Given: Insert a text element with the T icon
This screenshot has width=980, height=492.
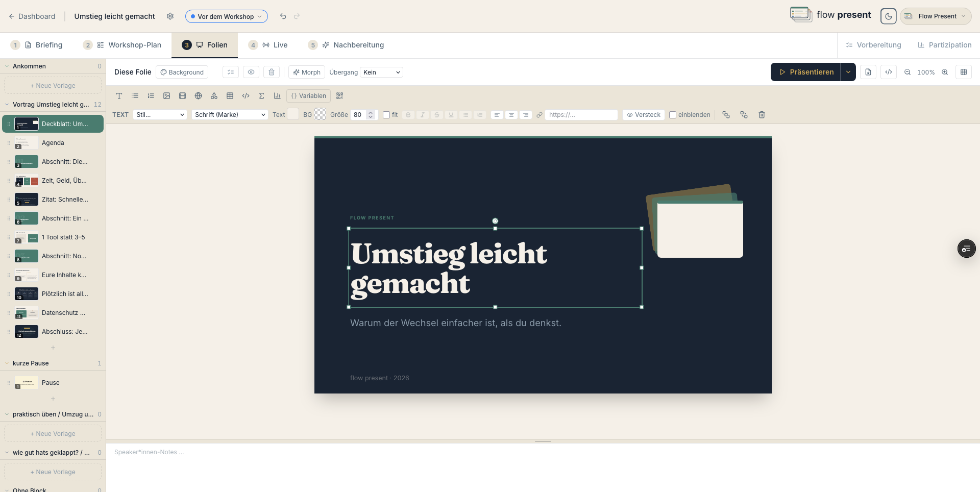Looking at the screenshot, I should coord(119,96).
